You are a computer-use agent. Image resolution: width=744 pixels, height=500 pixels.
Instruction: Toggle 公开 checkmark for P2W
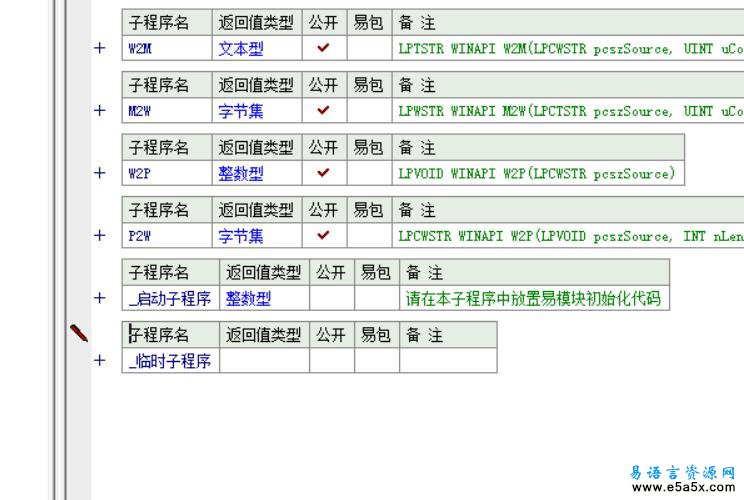(x=324, y=236)
